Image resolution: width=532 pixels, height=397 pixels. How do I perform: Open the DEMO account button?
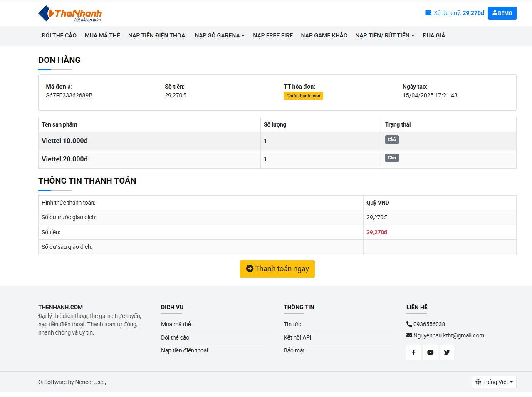click(502, 13)
